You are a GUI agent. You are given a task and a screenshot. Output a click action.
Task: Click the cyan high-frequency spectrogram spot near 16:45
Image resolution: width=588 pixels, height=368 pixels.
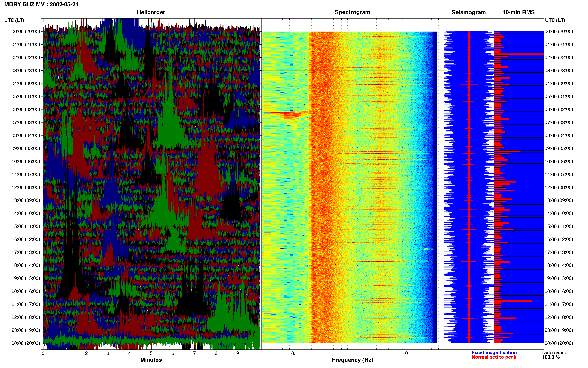(428, 249)
